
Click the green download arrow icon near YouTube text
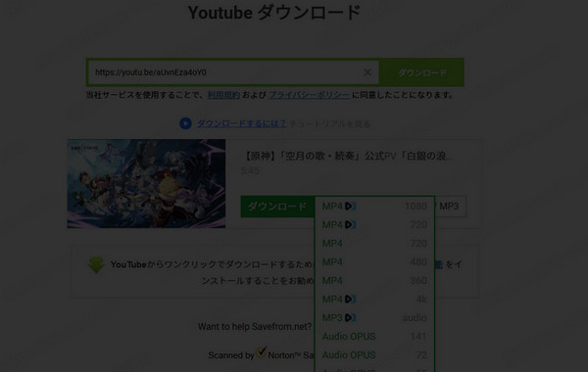coord(96,265)
